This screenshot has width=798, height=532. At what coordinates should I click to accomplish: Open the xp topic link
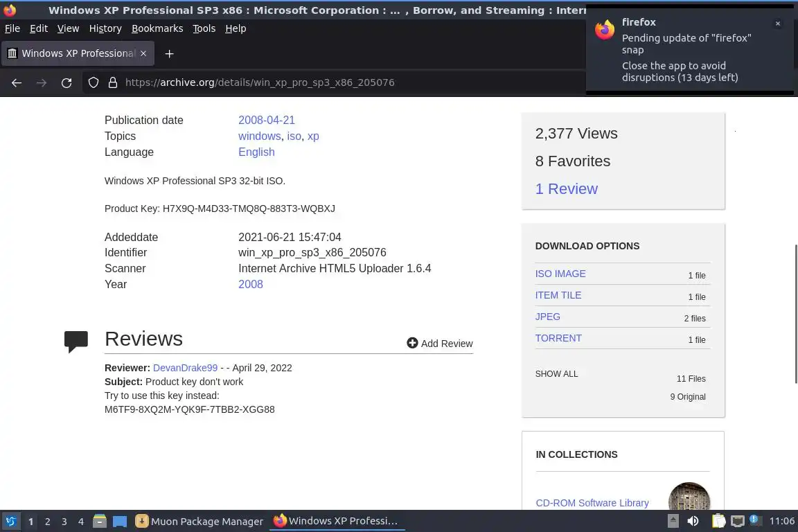313,136
